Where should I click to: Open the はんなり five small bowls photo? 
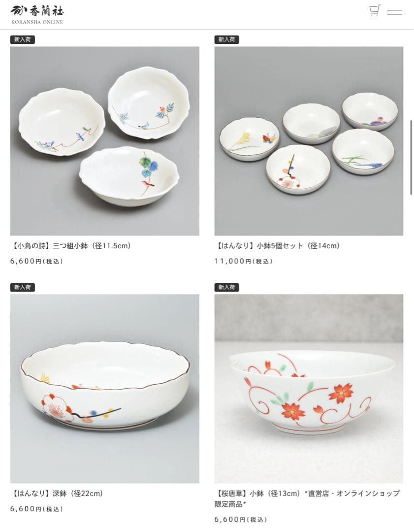[x=309, y=141]
